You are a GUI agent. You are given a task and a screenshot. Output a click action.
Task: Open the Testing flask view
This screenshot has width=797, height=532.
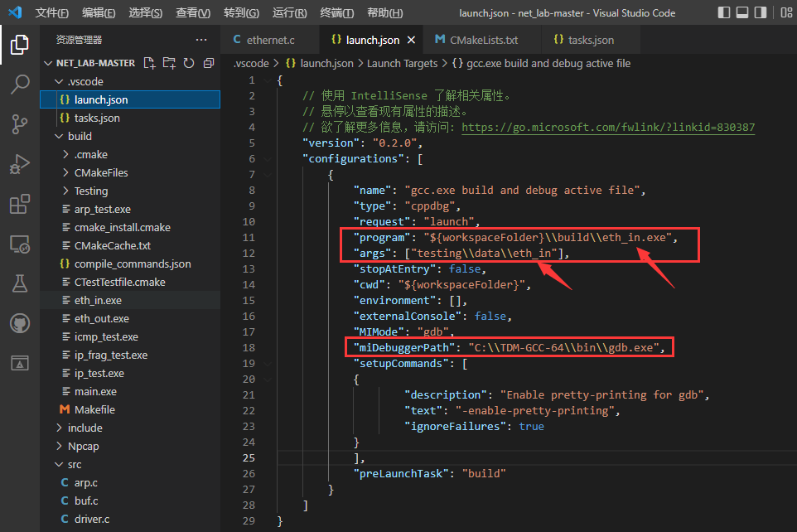click(x=19, y=283)
